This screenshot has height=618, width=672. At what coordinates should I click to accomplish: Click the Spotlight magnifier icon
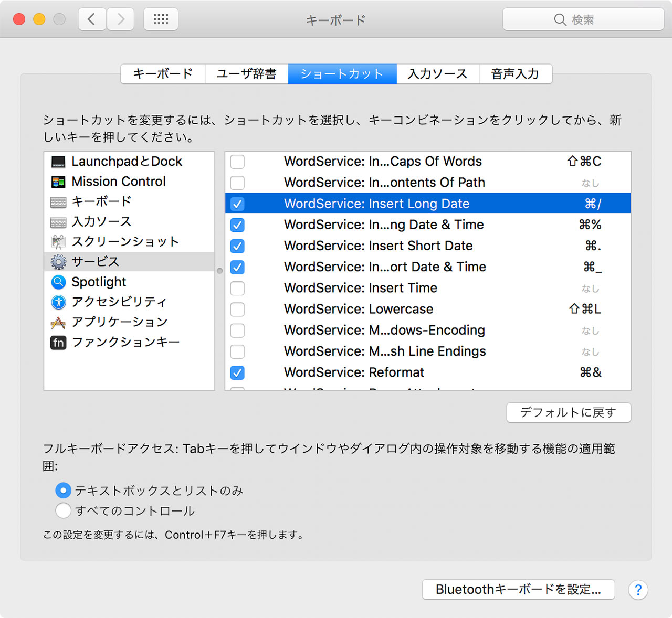[58, 282]
